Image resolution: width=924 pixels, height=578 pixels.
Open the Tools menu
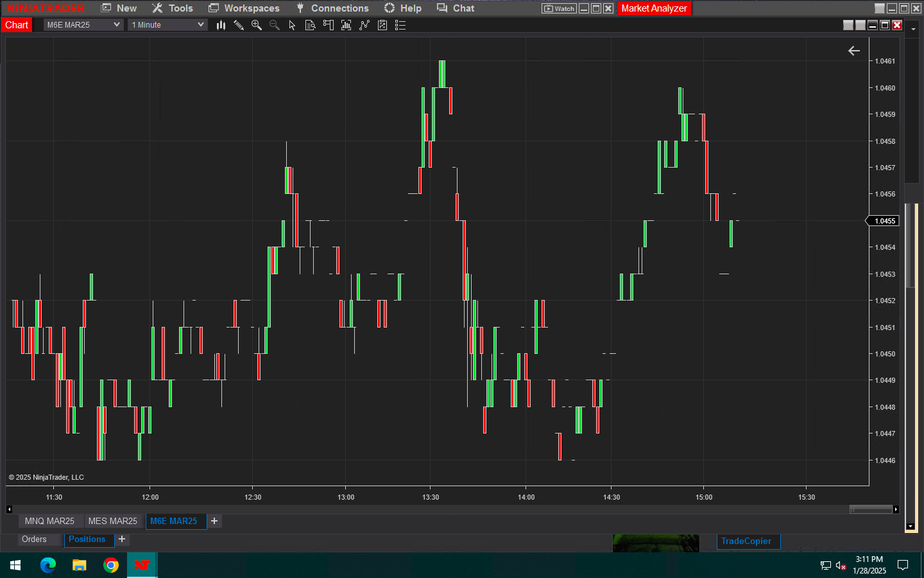tap(173, 8)
